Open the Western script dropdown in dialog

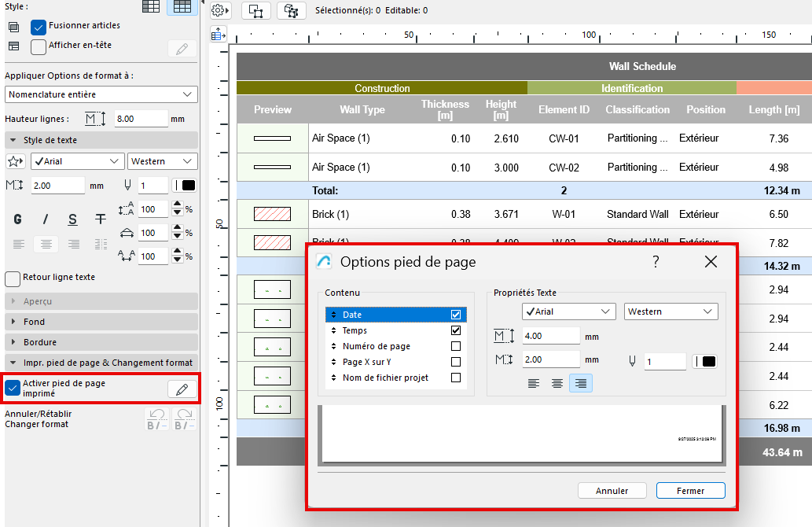point(671,311)
